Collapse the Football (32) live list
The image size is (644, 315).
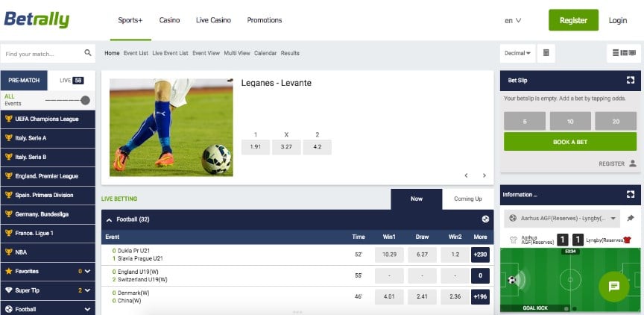pos(110,220)
